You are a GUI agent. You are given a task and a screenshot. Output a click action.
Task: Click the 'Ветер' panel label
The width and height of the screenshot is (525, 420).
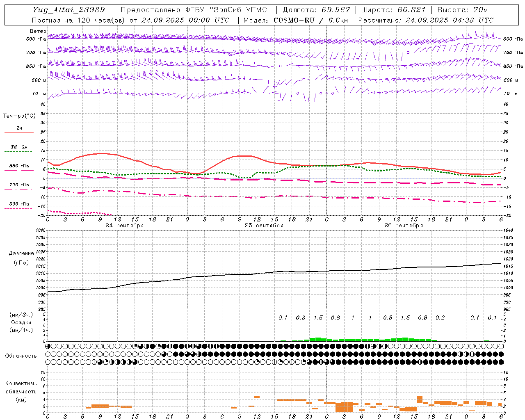38,31
